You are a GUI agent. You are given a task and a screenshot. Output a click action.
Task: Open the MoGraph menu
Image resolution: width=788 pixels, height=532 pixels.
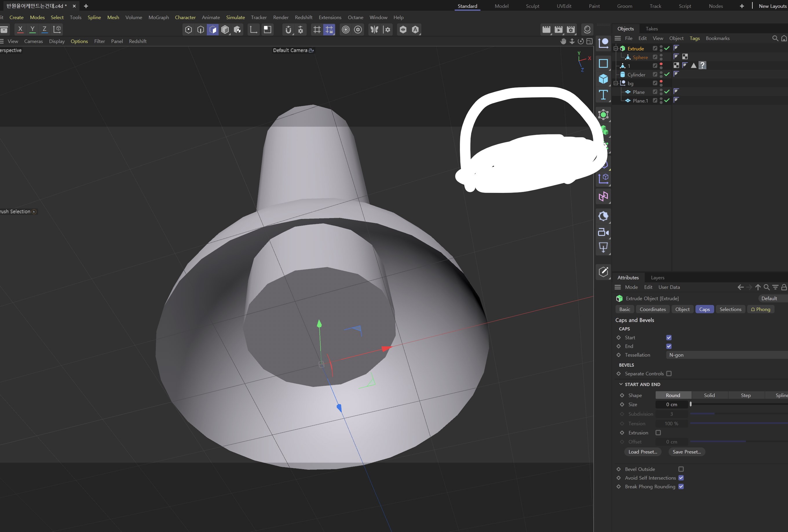coord(159,17)
